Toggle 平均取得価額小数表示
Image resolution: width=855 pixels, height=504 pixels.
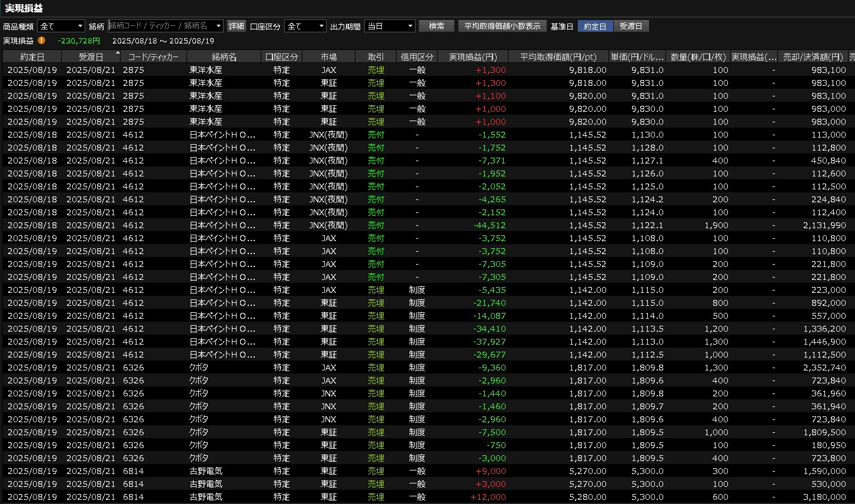tap(501, 26)
